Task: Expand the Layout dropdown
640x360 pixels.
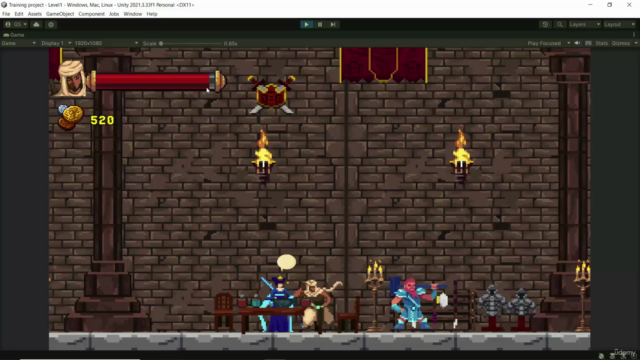Action: pos(619,24)
